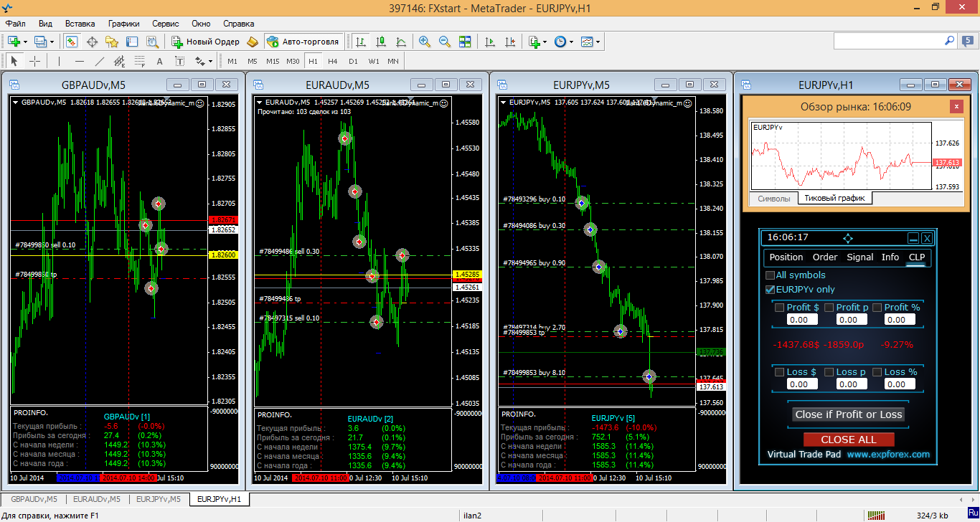Screen dimensions: 980x522
Task: Click the Profit $ value field
Action: [x=802, y=320]
